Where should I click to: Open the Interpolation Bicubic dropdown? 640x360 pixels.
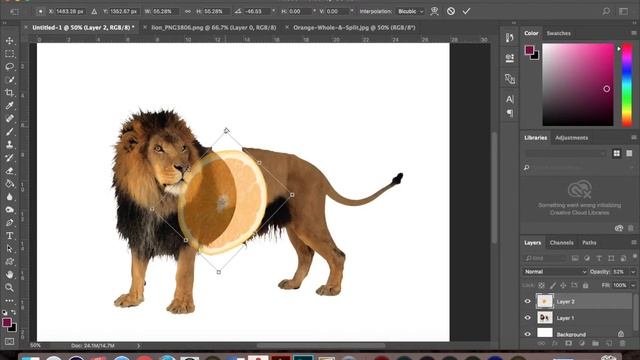click(x=410, y=11)
